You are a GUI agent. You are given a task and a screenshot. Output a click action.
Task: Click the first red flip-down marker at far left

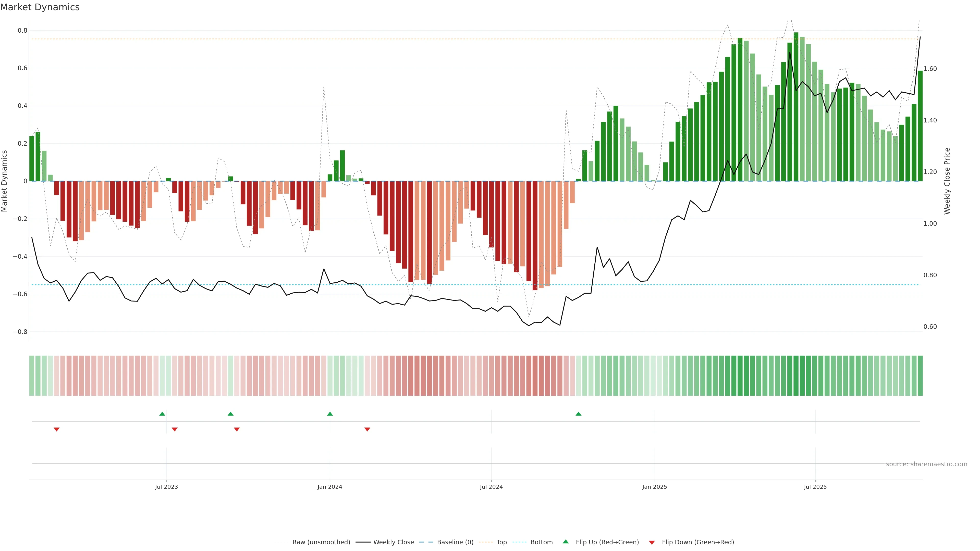coord(57,429)
